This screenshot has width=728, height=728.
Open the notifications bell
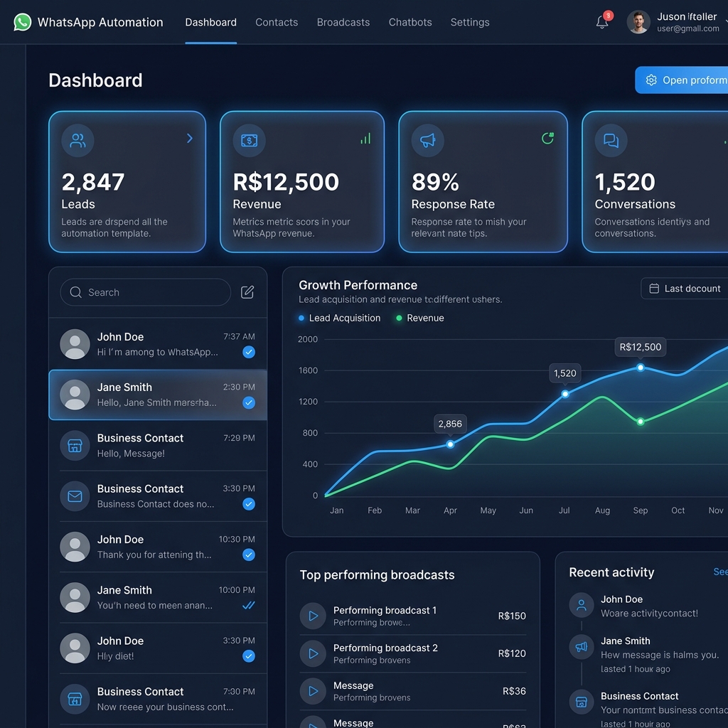pos(601,22)
